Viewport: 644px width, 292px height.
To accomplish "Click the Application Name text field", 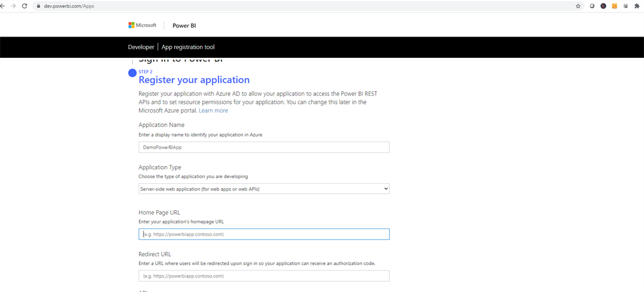I will pos(264,147).
